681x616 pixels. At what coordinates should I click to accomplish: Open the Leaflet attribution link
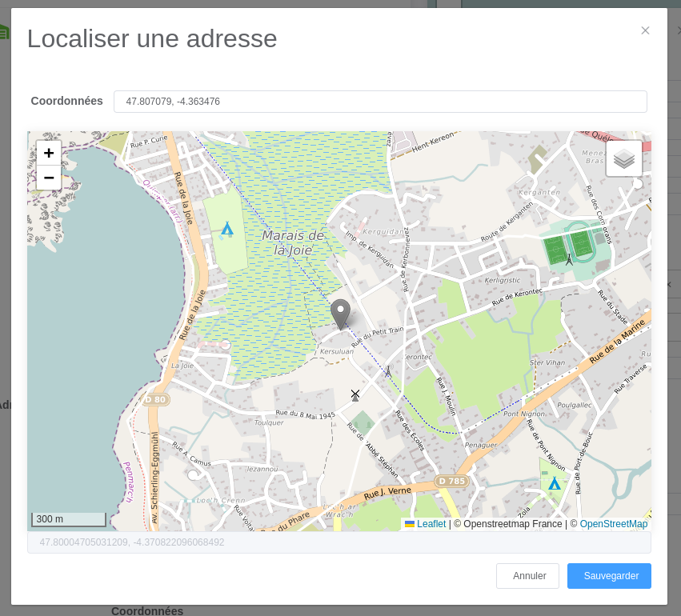click(431, 524)
